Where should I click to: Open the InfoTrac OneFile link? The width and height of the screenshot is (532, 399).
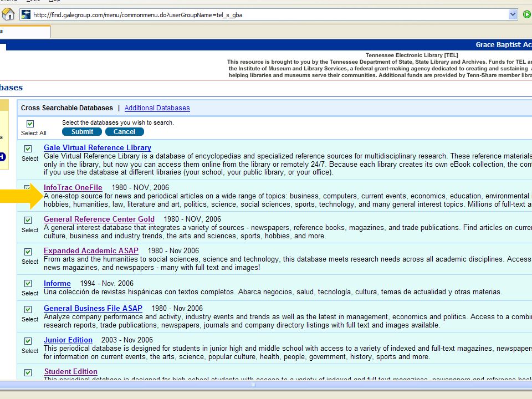pyautogui.click(x=73, y=188)
